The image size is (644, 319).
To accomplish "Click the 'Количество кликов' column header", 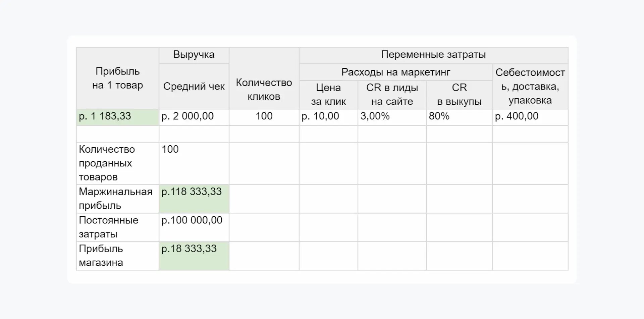I will (264, 90).
